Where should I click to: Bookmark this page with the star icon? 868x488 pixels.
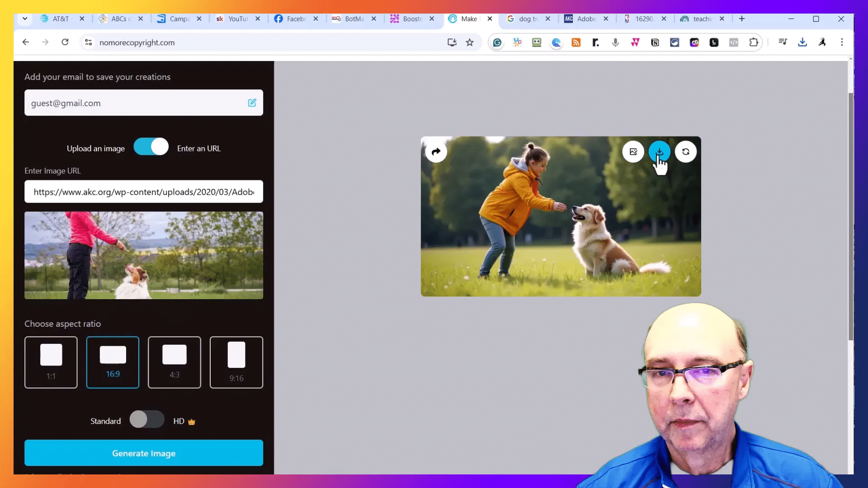pyautogui.click(x=470, y=42)
